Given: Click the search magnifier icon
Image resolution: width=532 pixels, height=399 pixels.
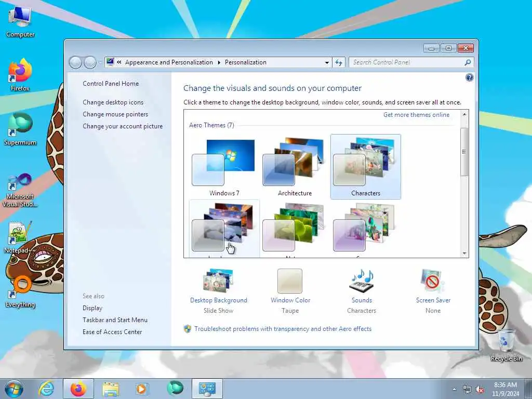Looking at the screenshot, I should 468,62.
